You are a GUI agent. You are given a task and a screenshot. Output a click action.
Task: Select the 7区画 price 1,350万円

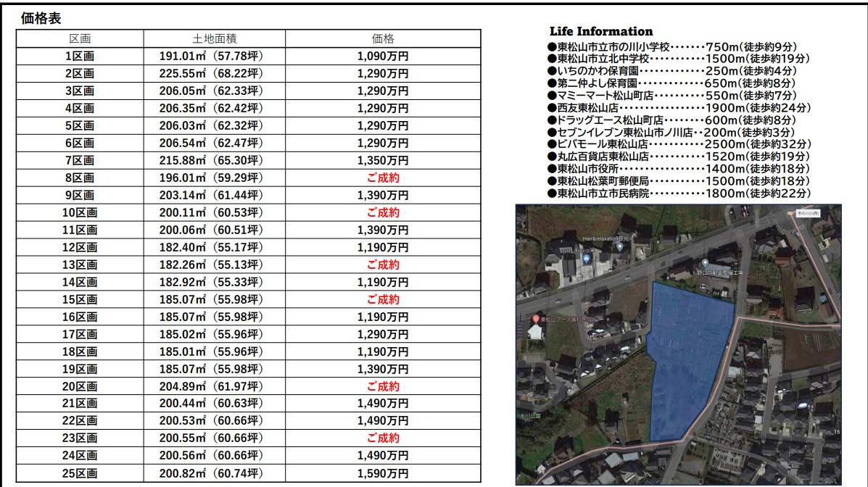coord(382,160)
